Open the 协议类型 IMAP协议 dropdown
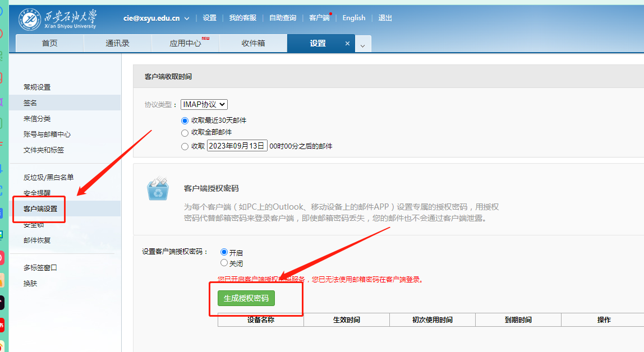This screenshot has height=352, width=644. point(204,105)
